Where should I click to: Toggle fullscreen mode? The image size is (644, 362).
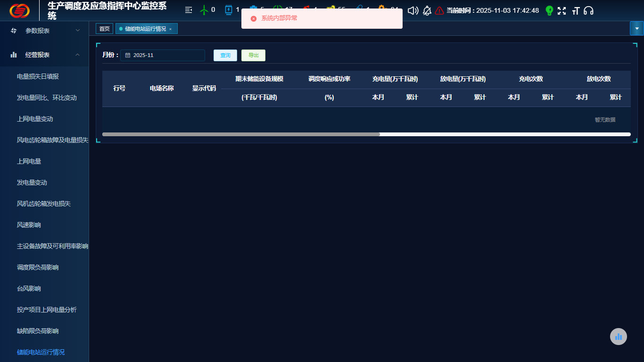click(561, 10)
